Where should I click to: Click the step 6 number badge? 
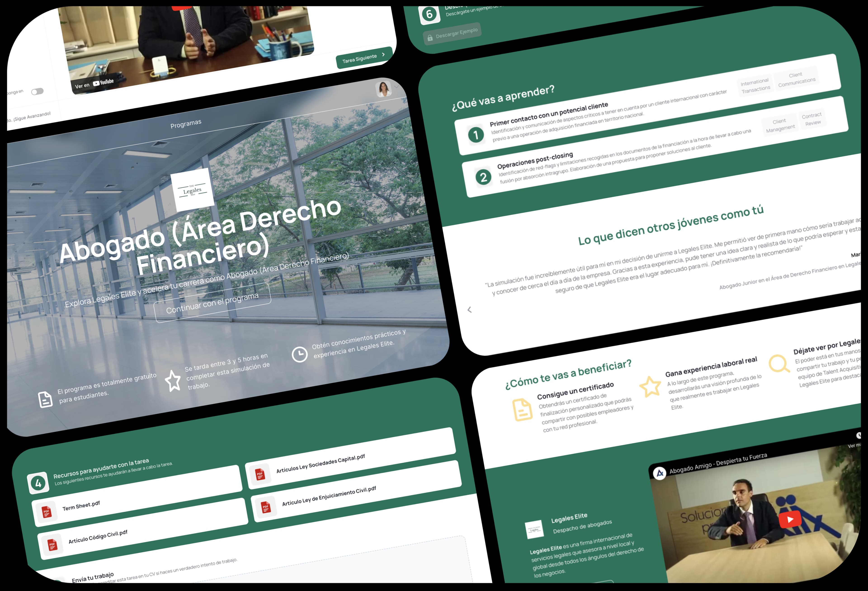[429, 14]
